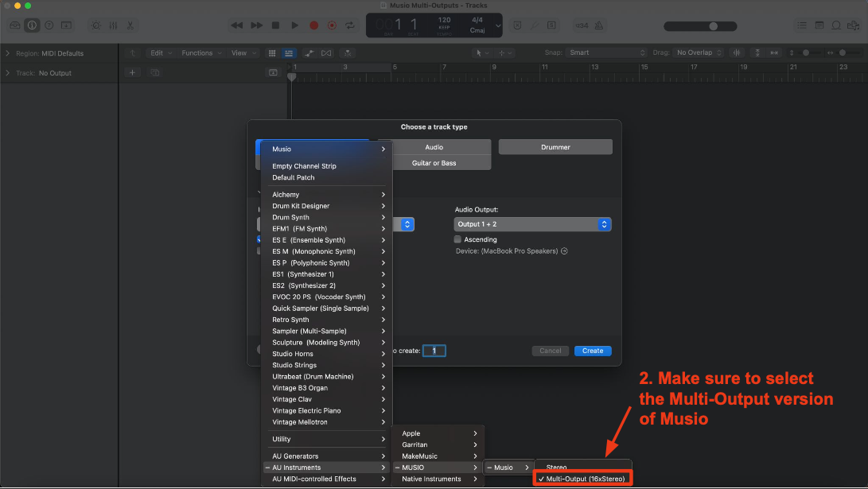
Task: Open Quick Help question mark icon
Action: tap(49, 25)
